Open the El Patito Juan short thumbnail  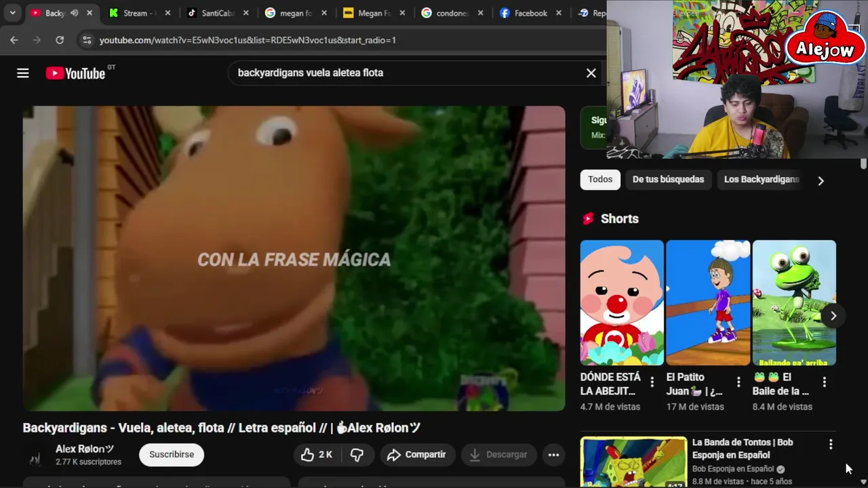pos(708,302)
